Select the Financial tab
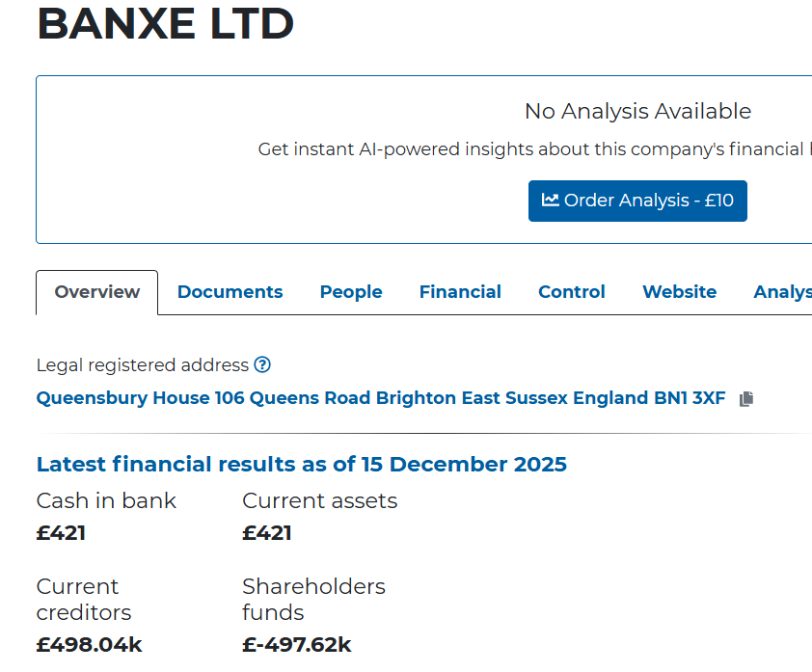Screen dimensions: 812x672 click(460, 291)
